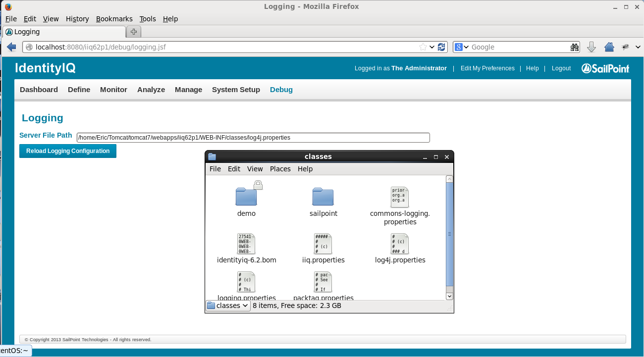Open the classes location dropdown at bottom
The width and height of the screenshot is (644, 357).
coord(228,306)
